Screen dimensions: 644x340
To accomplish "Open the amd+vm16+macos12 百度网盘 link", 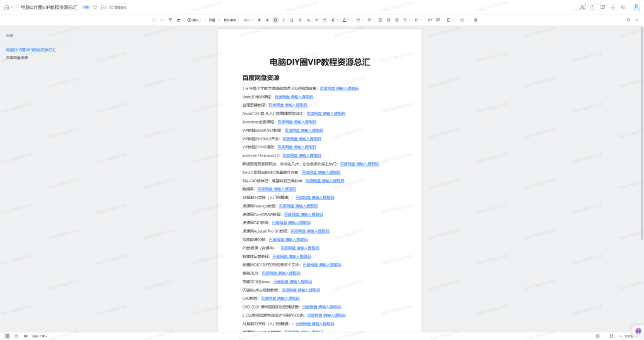I will click(x=302, y=156).
